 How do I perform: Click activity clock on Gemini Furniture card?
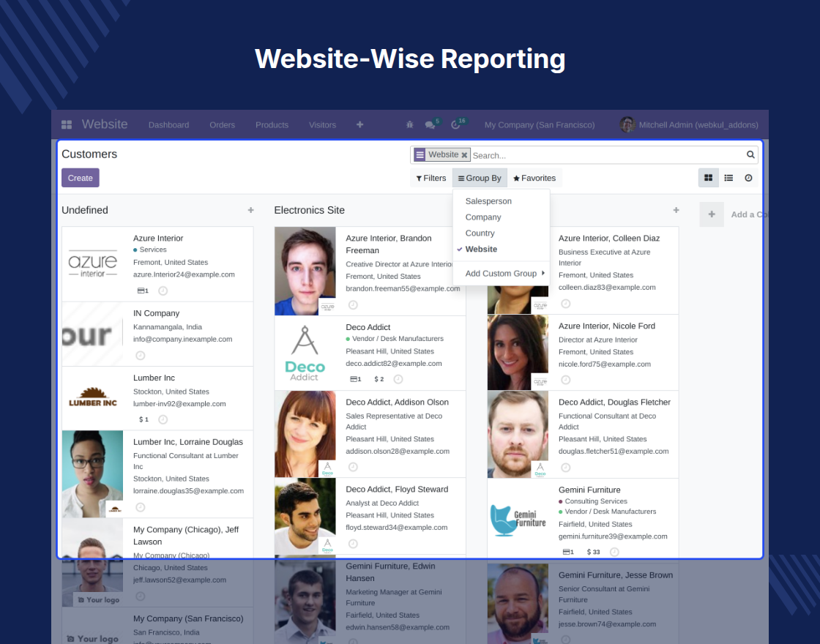point(614,552)
